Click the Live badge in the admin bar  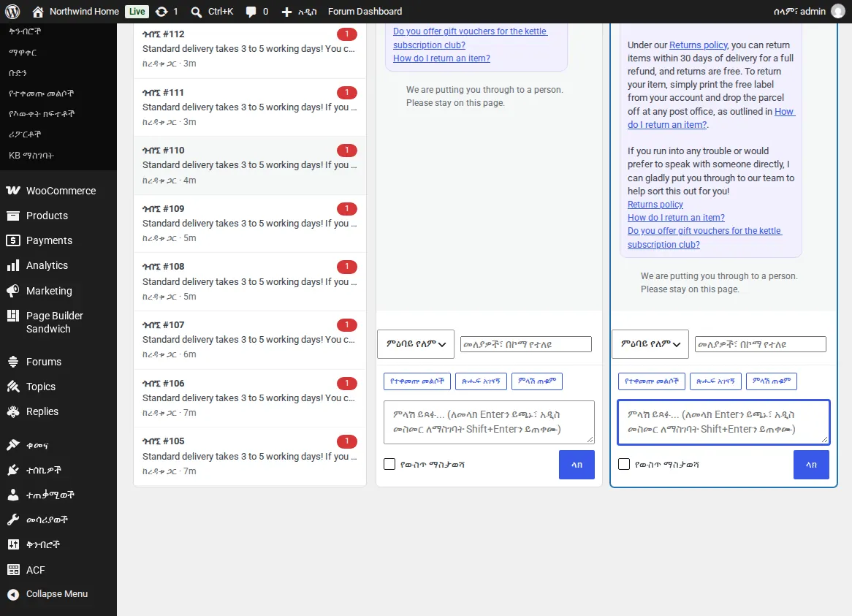click(x=137, y=12)
